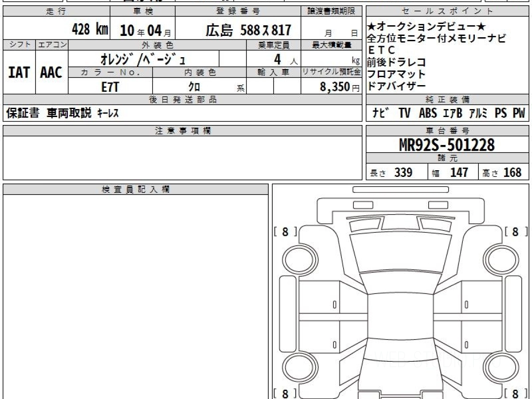The height and width of the screenshot is (399, 532).
Task: Click the "最大積載量" header
Action: point(332,44)
